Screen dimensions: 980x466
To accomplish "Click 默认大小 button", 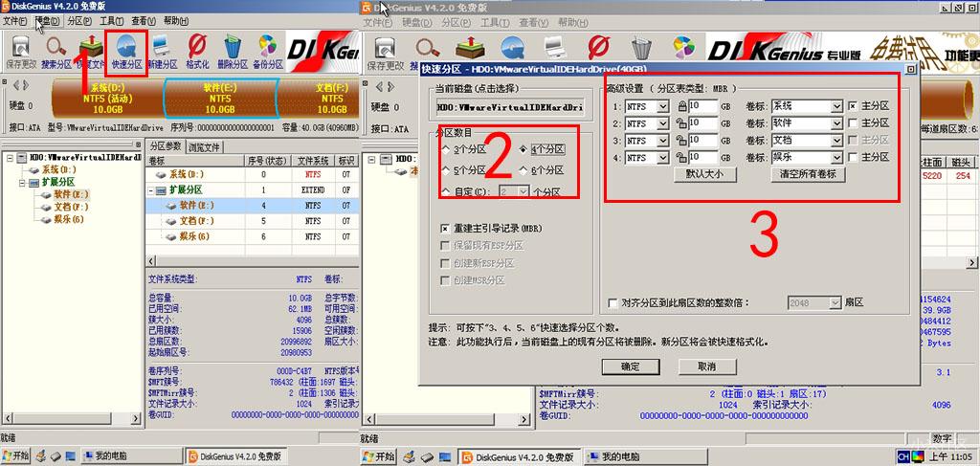I will 705,174.
